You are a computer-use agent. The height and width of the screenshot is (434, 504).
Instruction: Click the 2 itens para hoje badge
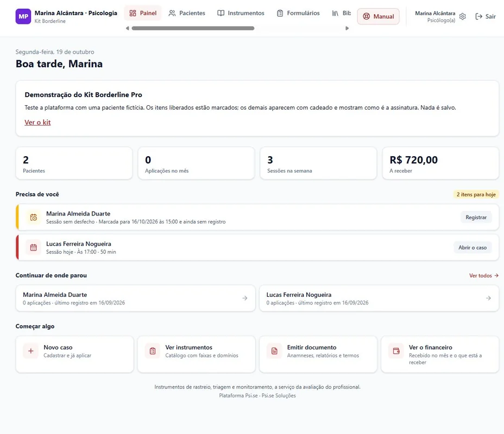[476, 195]
